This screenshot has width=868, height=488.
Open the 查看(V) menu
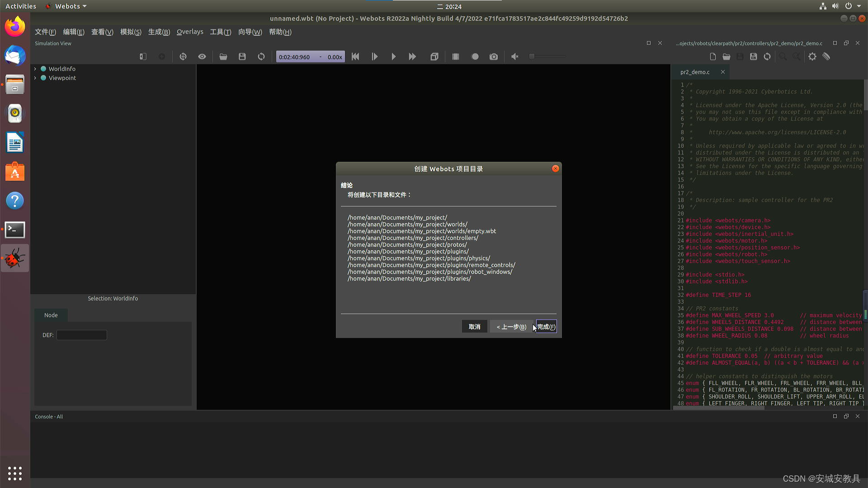click(102, 32)
